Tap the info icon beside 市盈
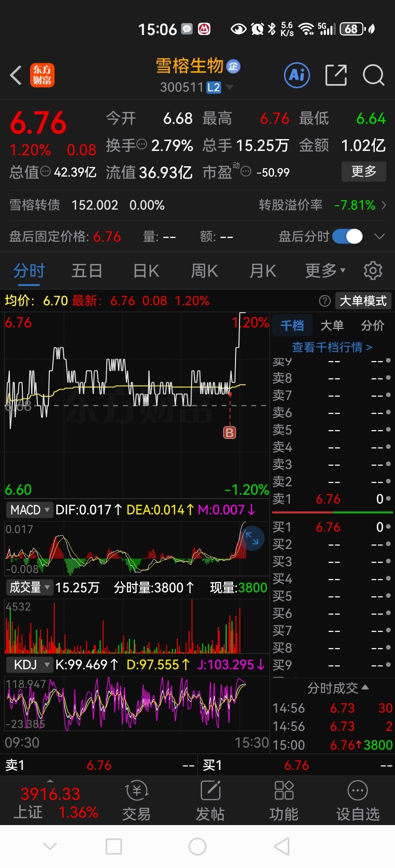The height and width of the screenshot is (868, 395). (245, 172)
